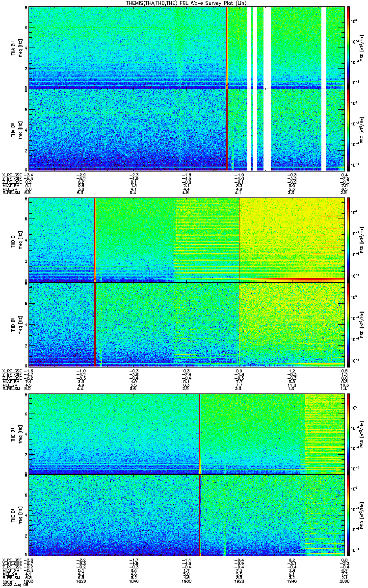Click the 1840 time tick label
The image size is (368, 588).
click(134, 582)
